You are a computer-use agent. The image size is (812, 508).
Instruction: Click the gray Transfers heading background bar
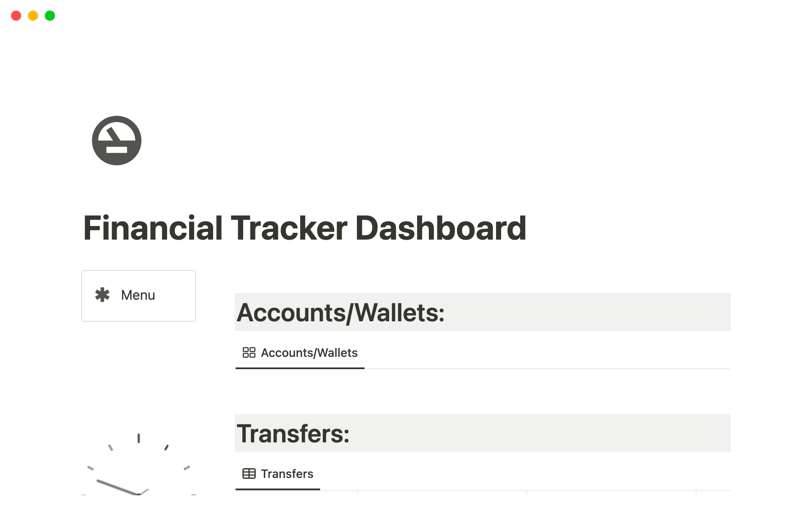click(x=483, y=433)
